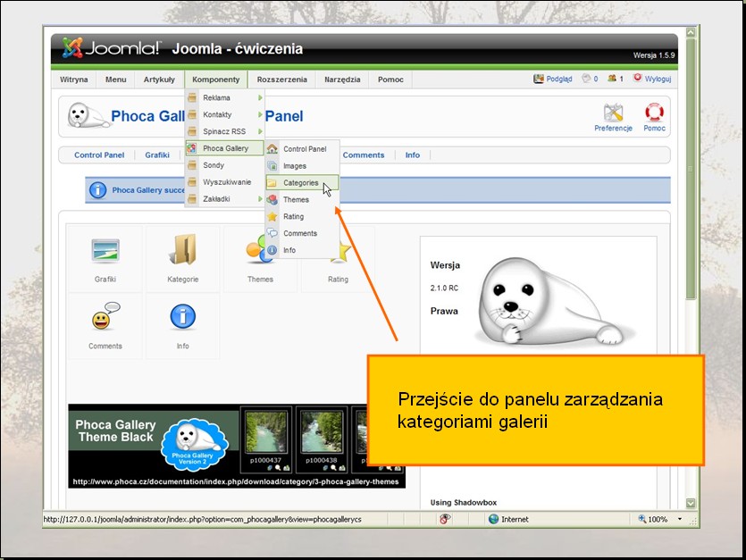The height and width of the screenshot is (560, 746).
Task: Click the scrollbar up arrow
Action: coord(691,32)
